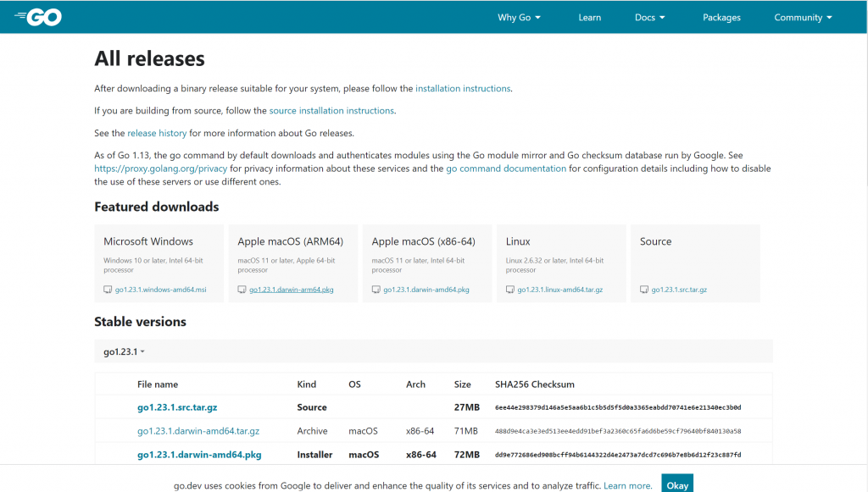The image size is (868, 492).
Task: Click download icon beside go1.23.1.windows-amd64.msi
Action: tap(108, 290)
